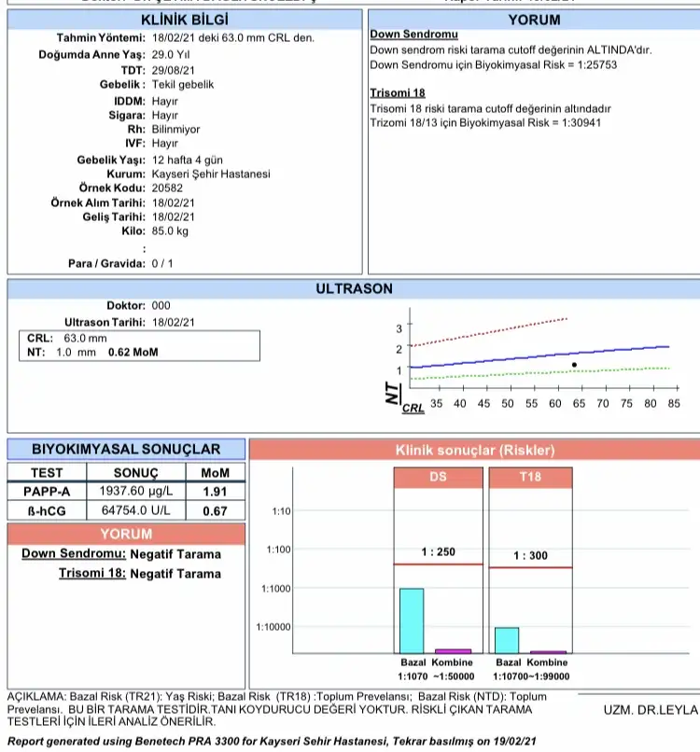Click the ß-hCG MoM value 0.67
This screenshot has height=752, width=700.
pos(215,511)
